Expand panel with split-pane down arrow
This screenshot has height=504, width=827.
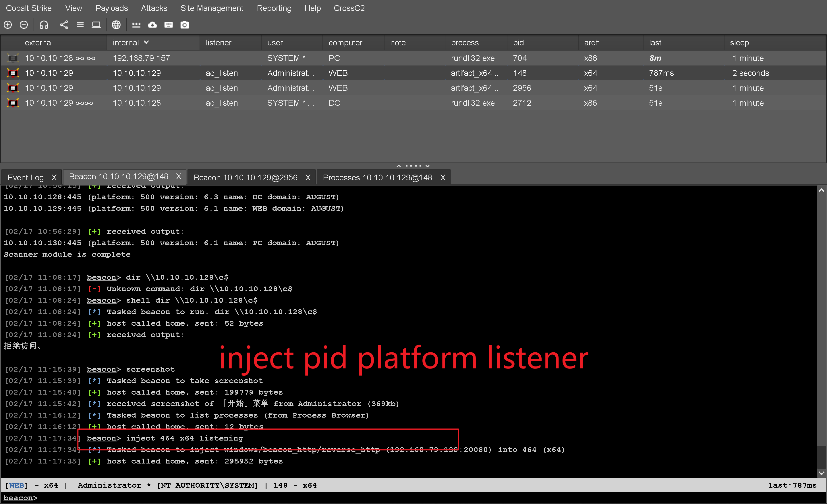[428, 166]
